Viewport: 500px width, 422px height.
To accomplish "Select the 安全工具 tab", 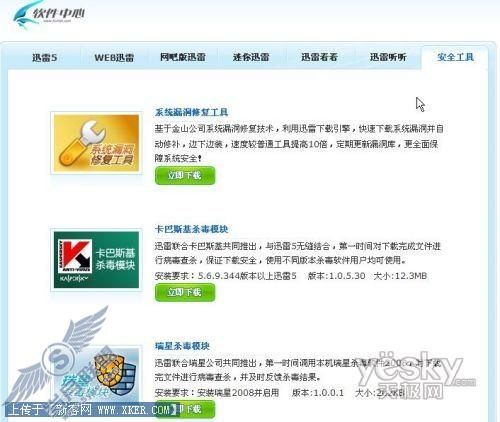I will click(455, 57).
